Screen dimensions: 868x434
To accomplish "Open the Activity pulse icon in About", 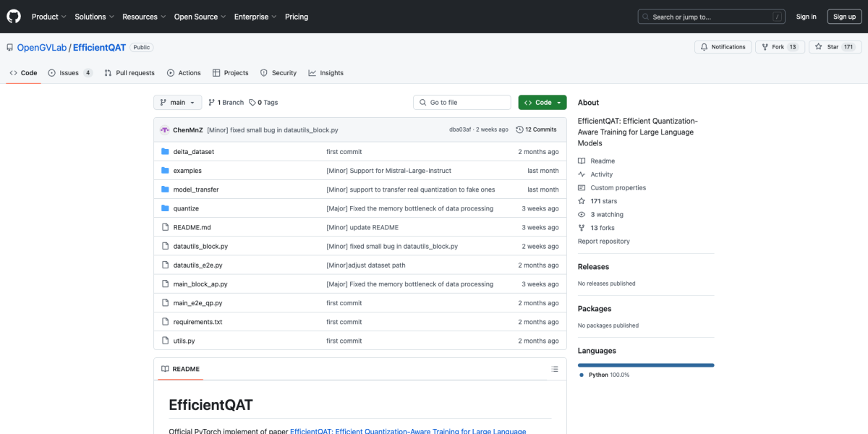I will pos(581,174).
